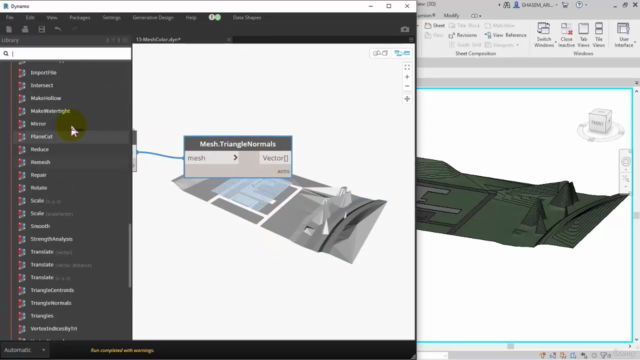Open the File menu in Dynamo
This screenshot has height=360, width=640.
(9, 18)
